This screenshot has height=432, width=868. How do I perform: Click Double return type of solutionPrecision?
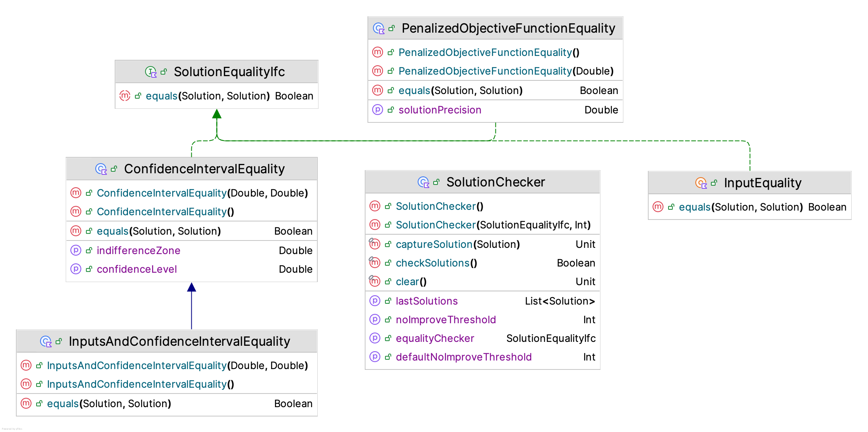click(601, 110)
